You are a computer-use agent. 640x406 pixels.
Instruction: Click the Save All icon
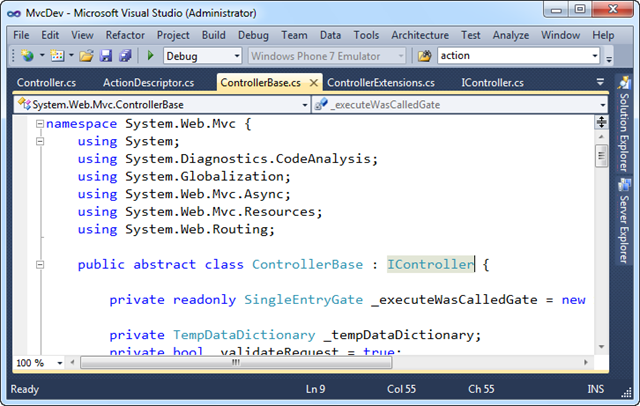pos(125,55)
